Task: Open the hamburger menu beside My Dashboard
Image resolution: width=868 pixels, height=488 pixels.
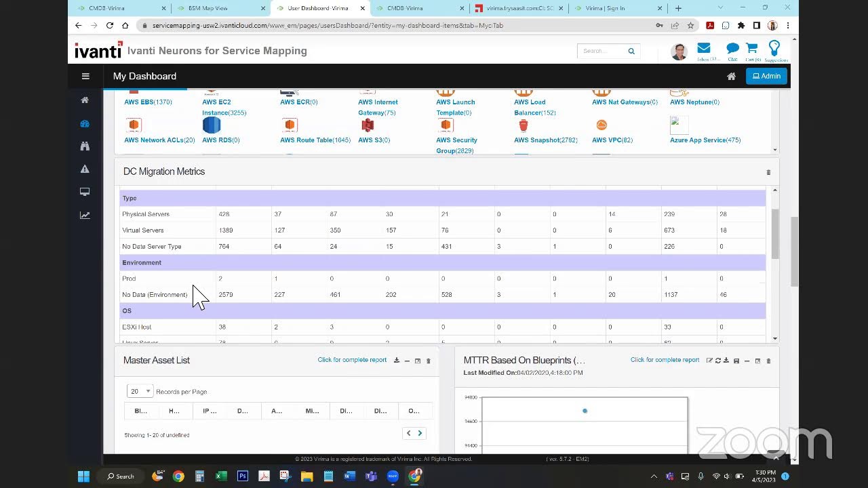Action: 85,76
